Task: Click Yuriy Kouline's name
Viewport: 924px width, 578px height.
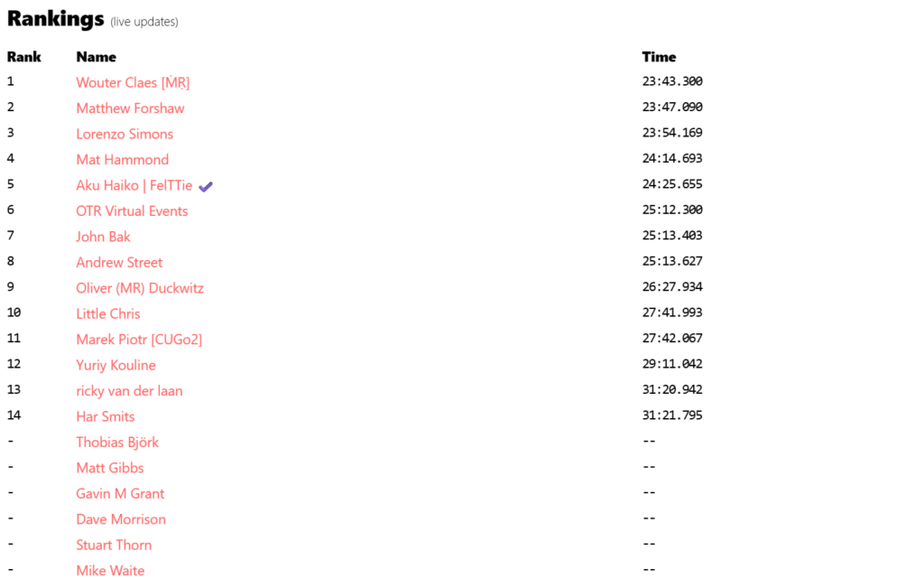Action: tap(115, 366)
